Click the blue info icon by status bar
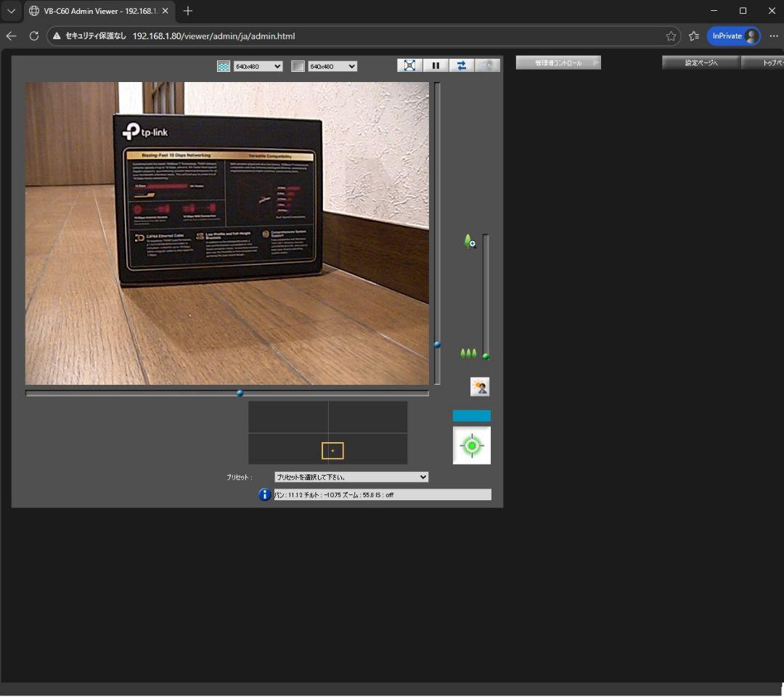 265,494
